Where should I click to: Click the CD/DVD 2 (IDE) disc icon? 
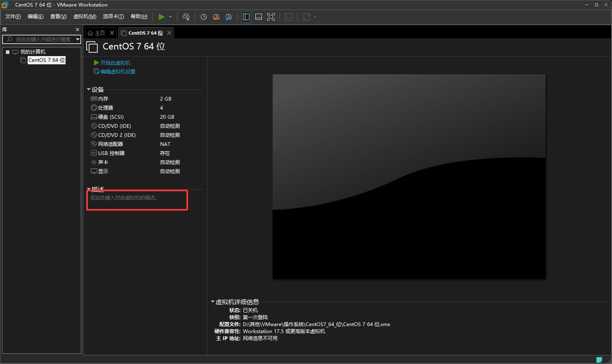pyautogui.click(x=94, y=135)
